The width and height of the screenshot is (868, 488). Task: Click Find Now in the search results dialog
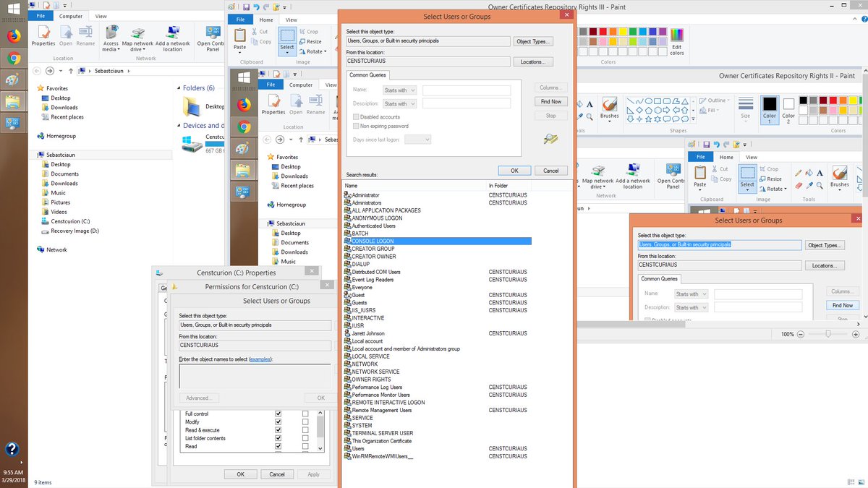(551, 102)
